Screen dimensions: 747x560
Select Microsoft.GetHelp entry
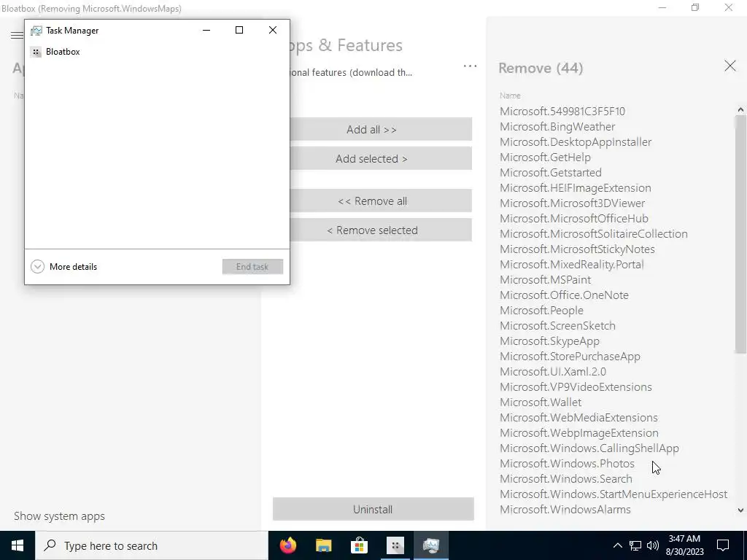coord(545,157)
